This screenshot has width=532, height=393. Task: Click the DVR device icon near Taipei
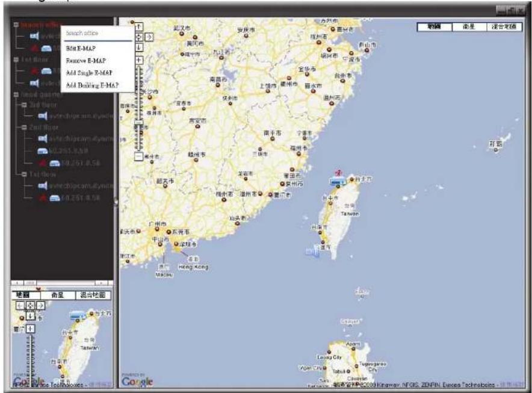(x=338, y=182)
